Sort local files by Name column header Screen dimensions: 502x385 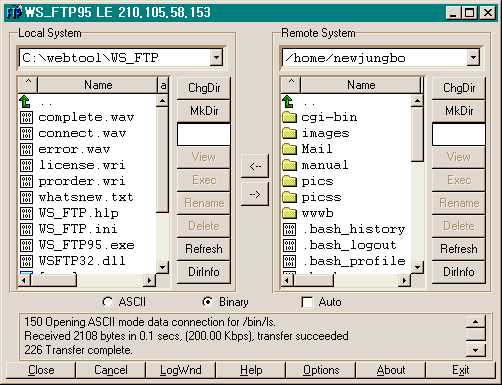pyautogui.click(x=98, y=85)
